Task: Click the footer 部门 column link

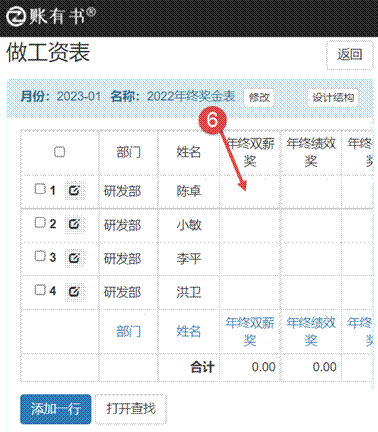Action: [x=128, y=331]
